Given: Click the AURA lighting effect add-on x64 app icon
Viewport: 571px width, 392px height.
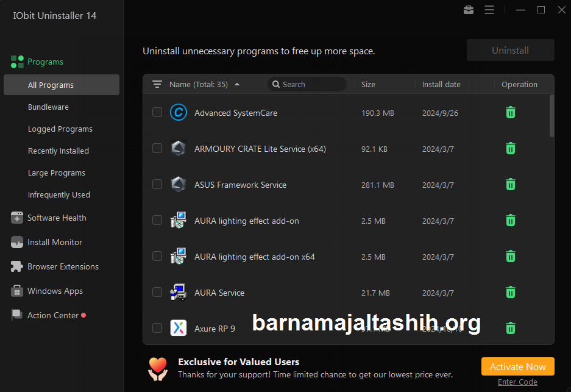Looking at the screenshot, I should tap(179, 256).
